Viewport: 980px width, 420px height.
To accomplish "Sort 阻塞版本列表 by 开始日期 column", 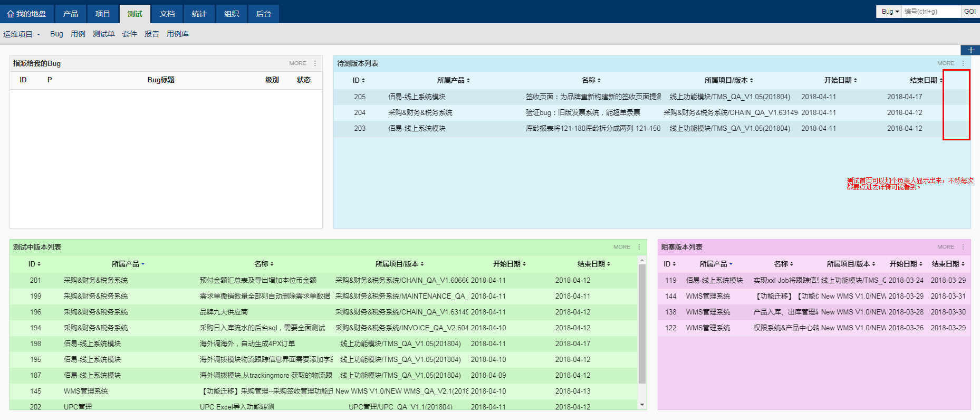I will (906, 264).
